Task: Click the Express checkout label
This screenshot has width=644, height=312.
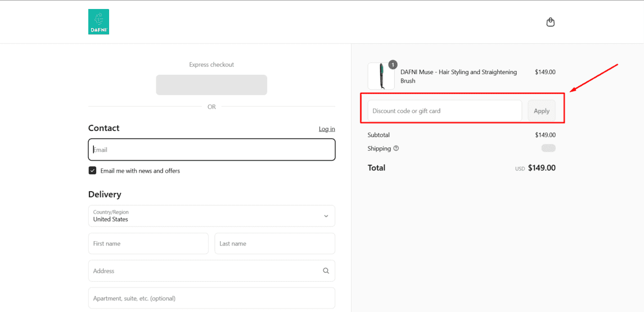Action: pos(211,65)
